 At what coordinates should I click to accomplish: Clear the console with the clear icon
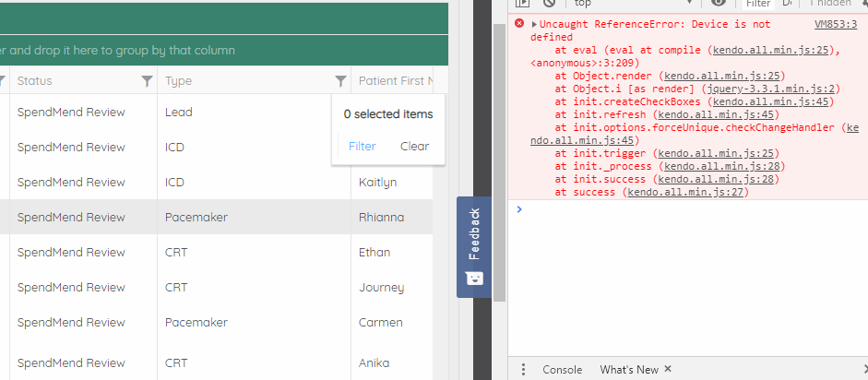tap(548, 4)
